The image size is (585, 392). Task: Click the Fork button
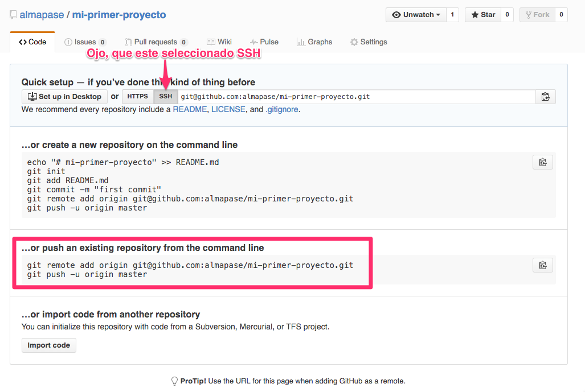click(537, 15)
